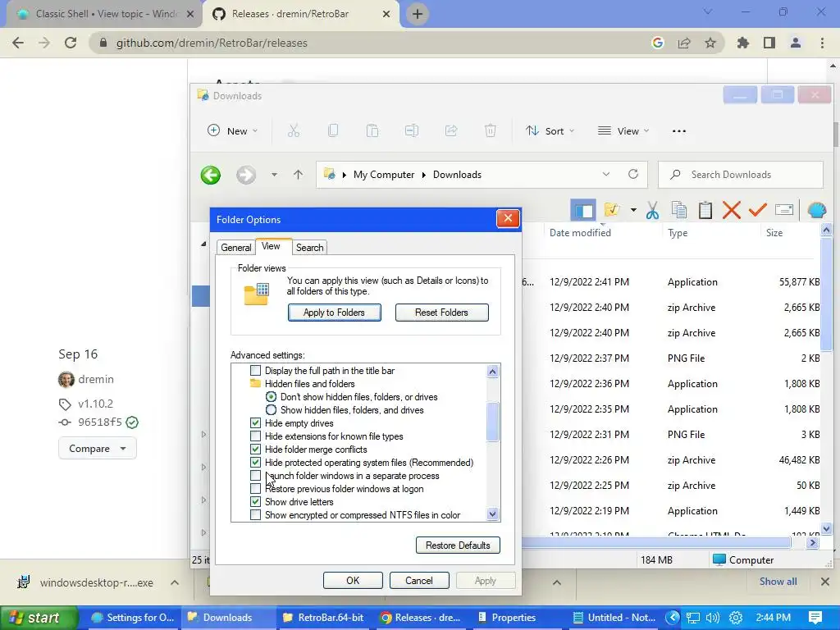Image resolution: width=840 pixels, height=630 pixels.
Task: Switch to the General tab
Action: pyautogui.click(x=235, y=248)
